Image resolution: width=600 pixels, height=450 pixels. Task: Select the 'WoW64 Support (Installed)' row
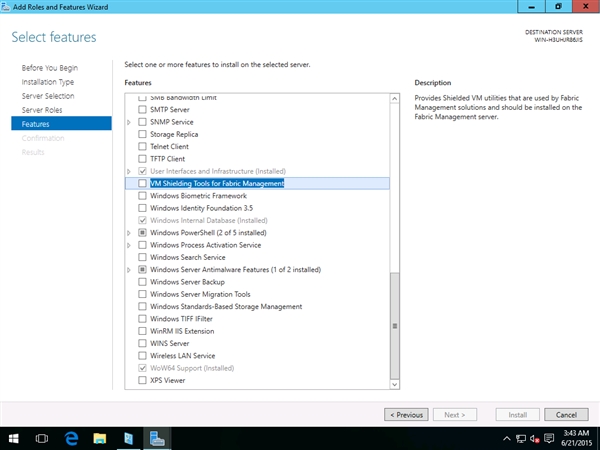pos(257,368)
